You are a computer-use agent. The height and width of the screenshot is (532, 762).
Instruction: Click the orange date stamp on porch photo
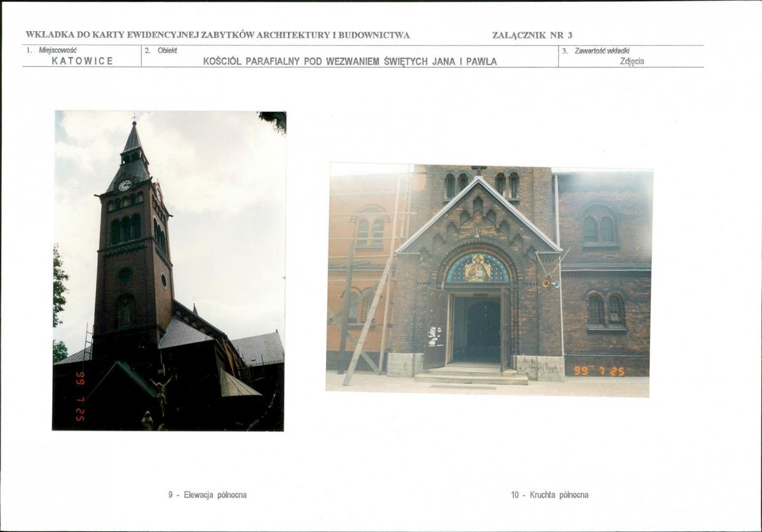tap(599, 371)
